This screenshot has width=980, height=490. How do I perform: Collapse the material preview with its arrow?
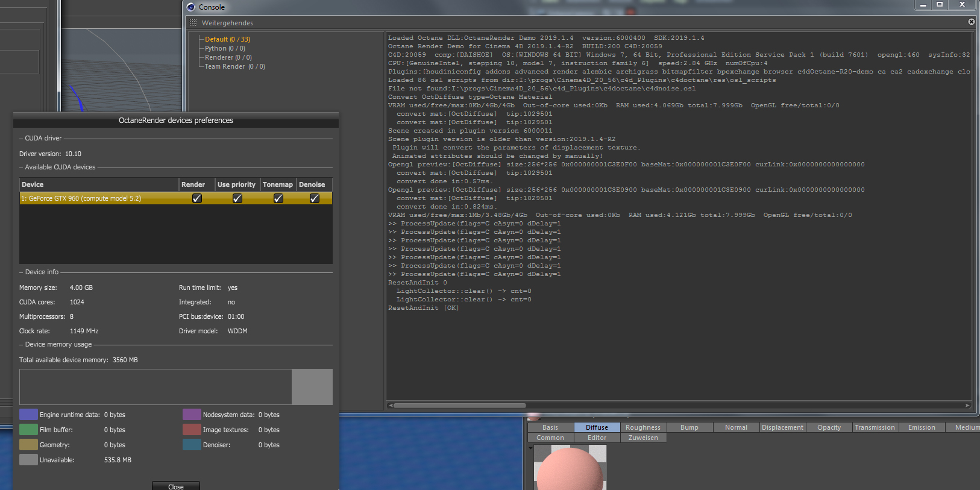tap(530, 448)
